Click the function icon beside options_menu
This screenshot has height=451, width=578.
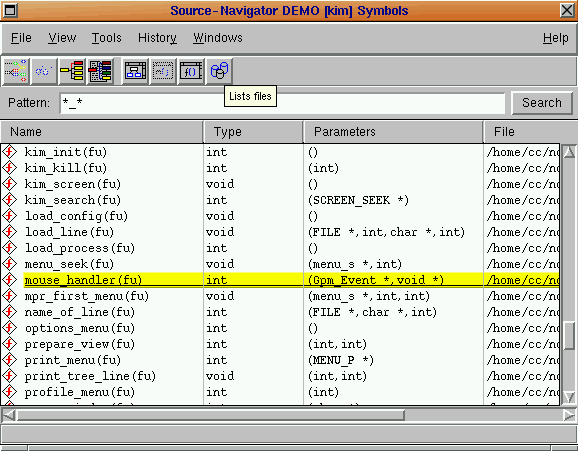(x=10, y=328)
